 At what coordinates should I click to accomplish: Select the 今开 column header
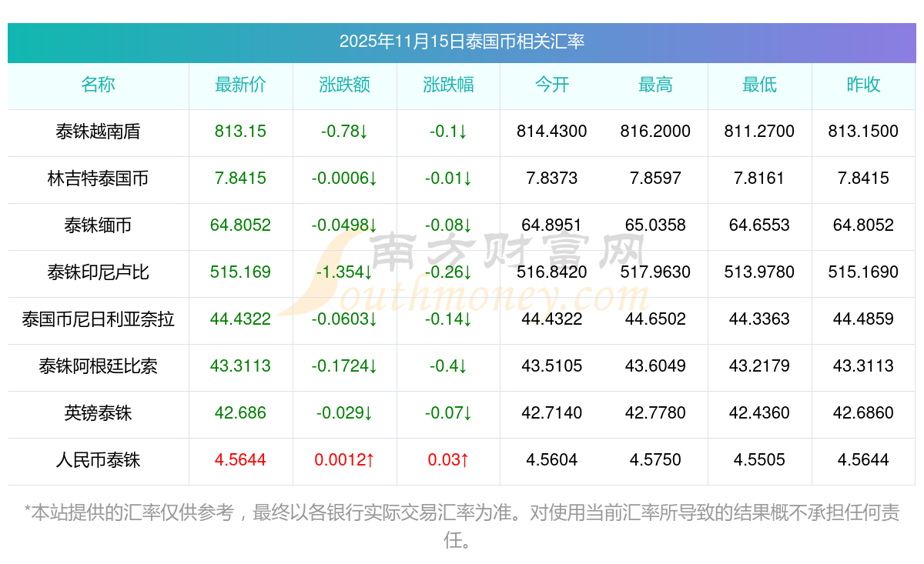(552, 85)
